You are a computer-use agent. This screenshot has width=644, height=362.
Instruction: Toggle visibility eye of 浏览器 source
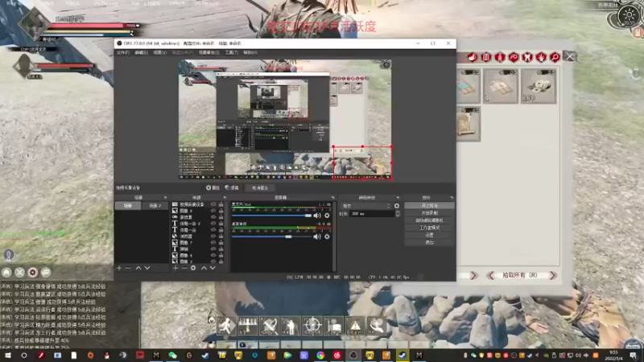213,236
